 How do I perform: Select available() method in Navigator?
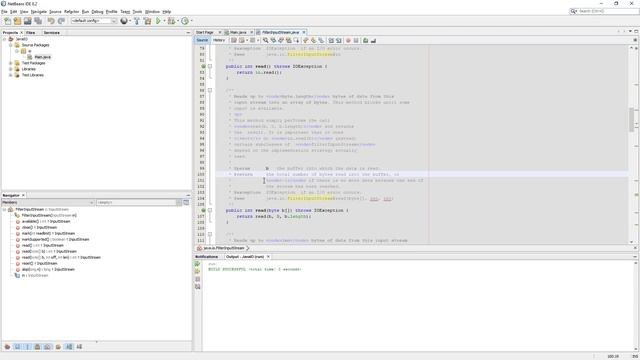point(46,221)
